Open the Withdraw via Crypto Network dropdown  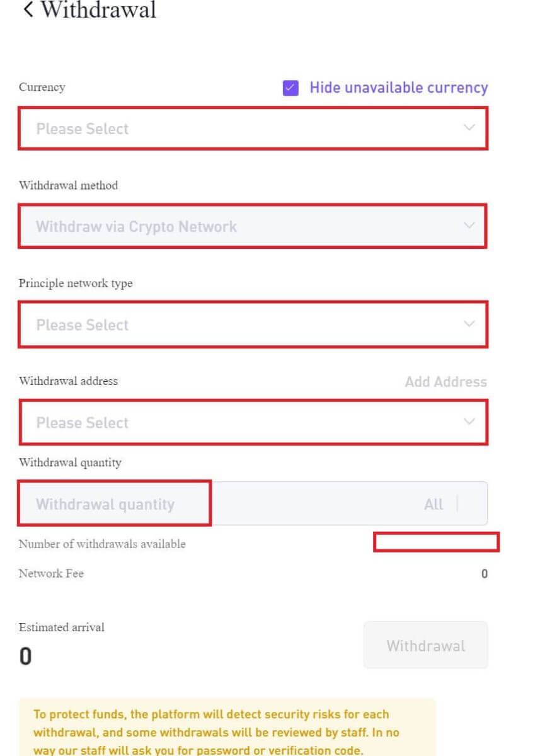(252, 226)
